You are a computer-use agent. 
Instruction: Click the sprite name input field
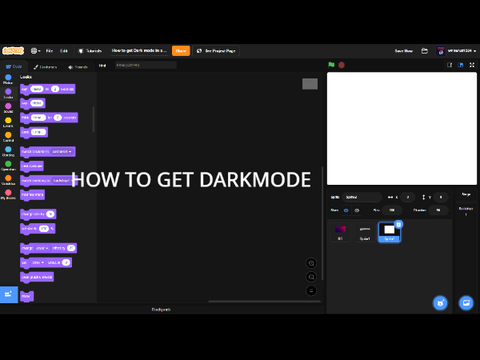[362, 197]
